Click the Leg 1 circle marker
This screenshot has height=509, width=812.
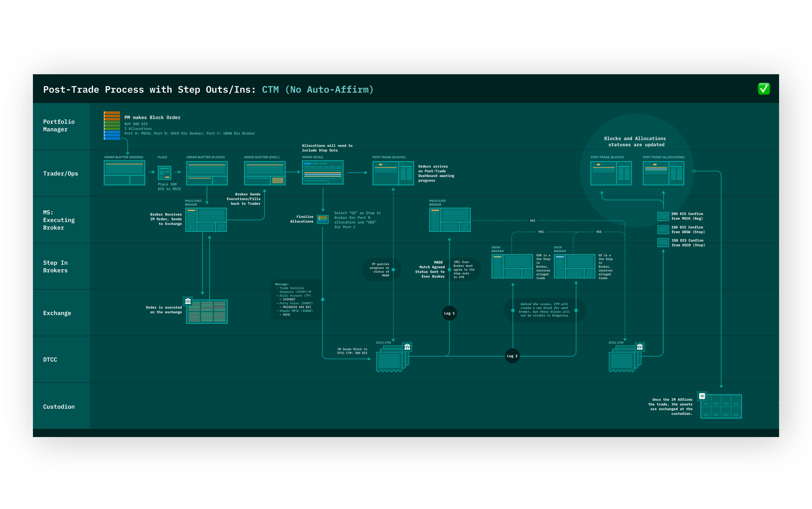point(449,313)
